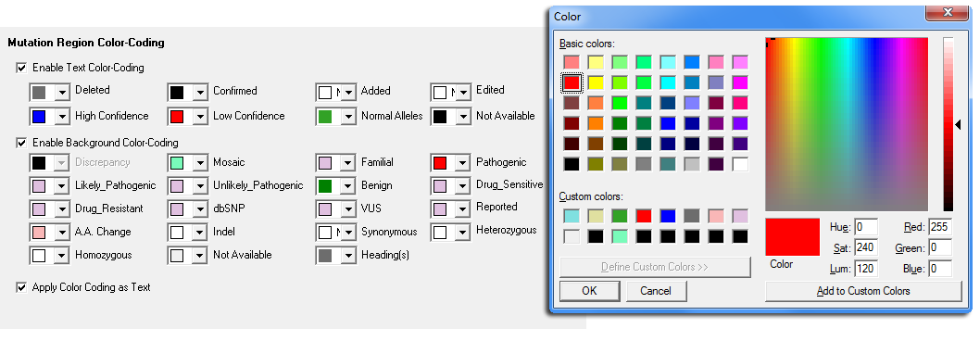Click the Pathogenic red color box
980x341 pixels.
point(440,163)
